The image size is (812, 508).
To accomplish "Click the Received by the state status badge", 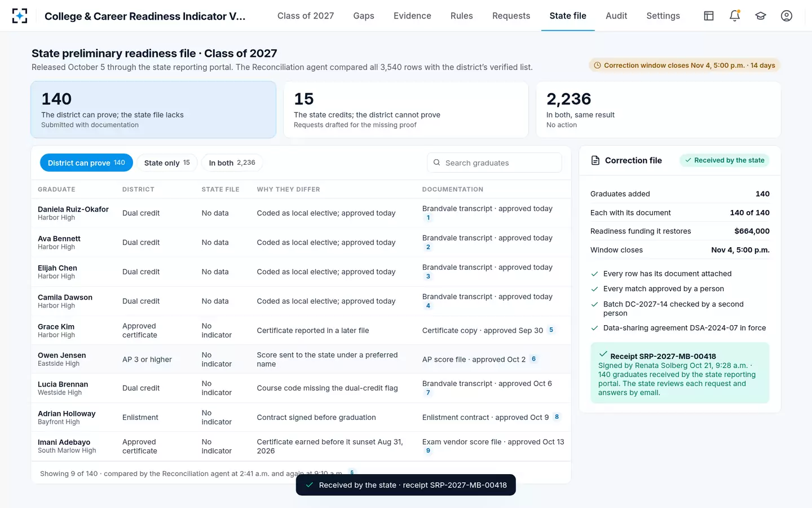I will pos(725,160).
